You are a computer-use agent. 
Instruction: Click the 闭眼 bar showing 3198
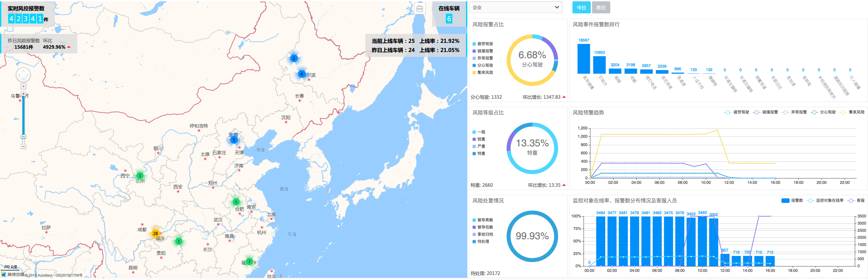(631, 71)
